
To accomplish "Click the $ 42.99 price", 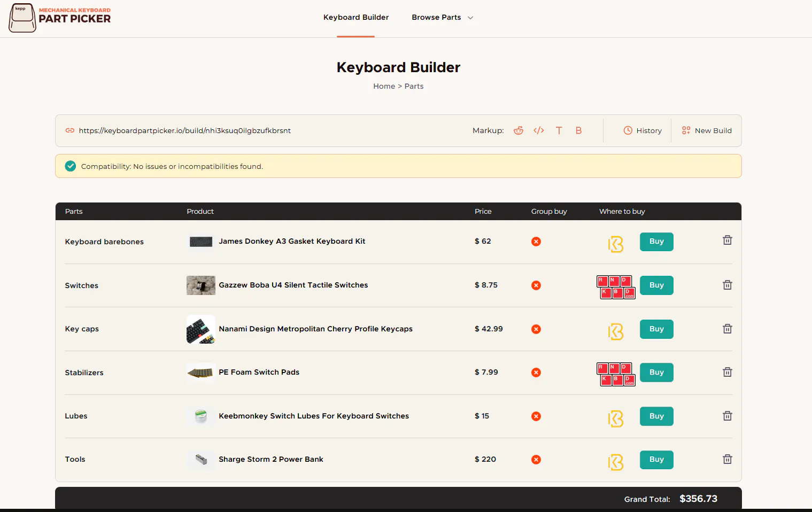I will (489, 329).
